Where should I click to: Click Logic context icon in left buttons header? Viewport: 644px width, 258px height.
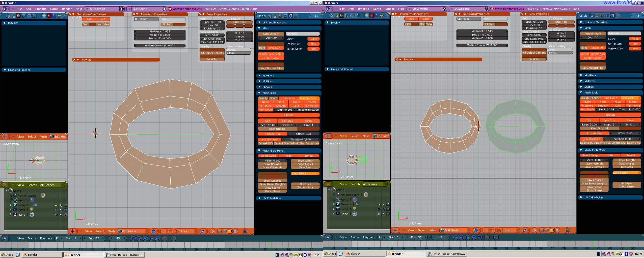click(x=9, y=16)
